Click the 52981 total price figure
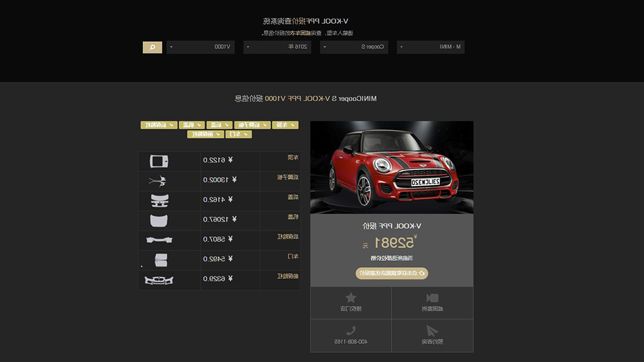Image resolution: width=644 pixels, height=362 pixels. 395,243
